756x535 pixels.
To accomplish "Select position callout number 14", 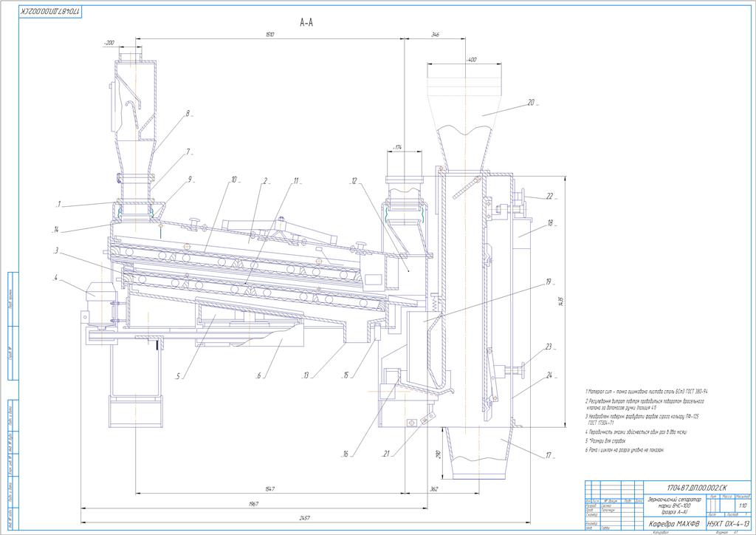I will click(x=56, y=230).
